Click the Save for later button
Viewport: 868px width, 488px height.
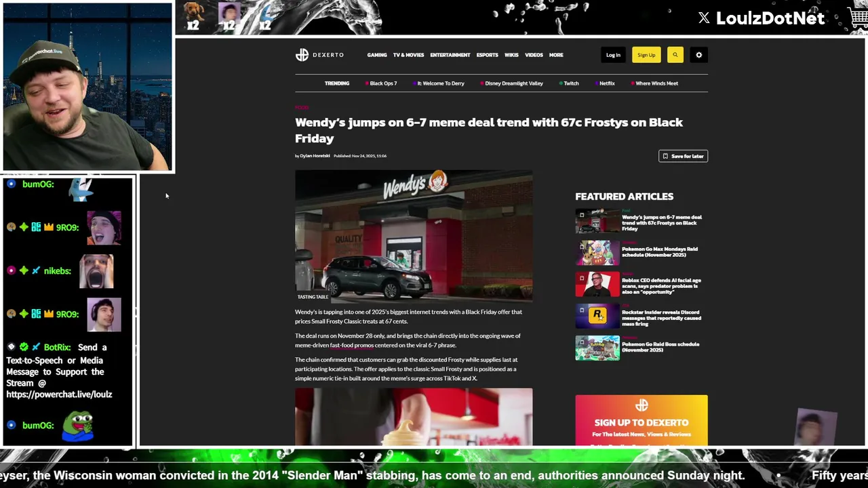pyautogui.click(x=683, y=156)
